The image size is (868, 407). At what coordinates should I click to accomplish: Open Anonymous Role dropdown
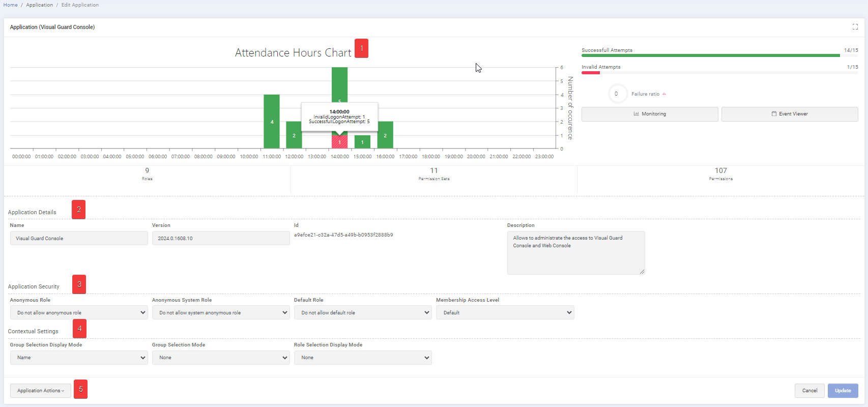pos(79,312)
